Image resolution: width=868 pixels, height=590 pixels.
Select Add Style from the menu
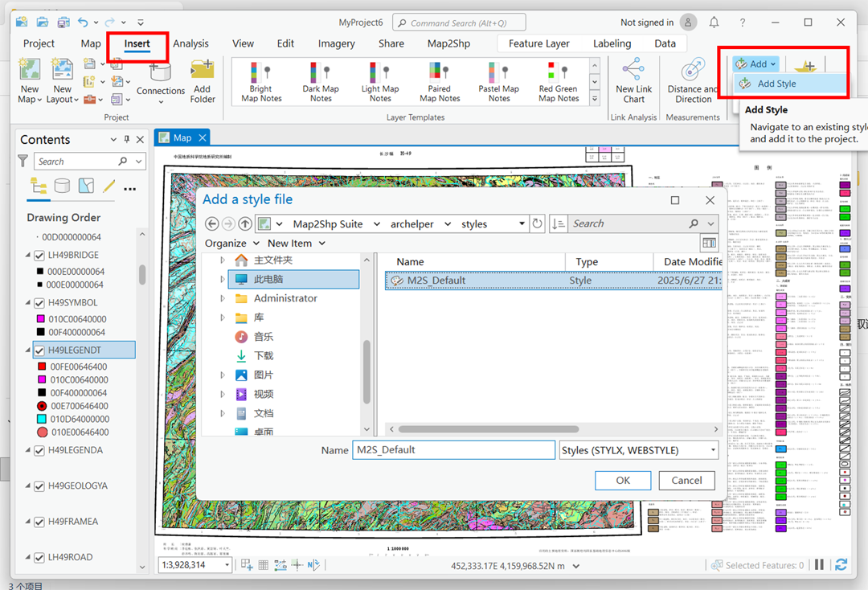point(776,84)
